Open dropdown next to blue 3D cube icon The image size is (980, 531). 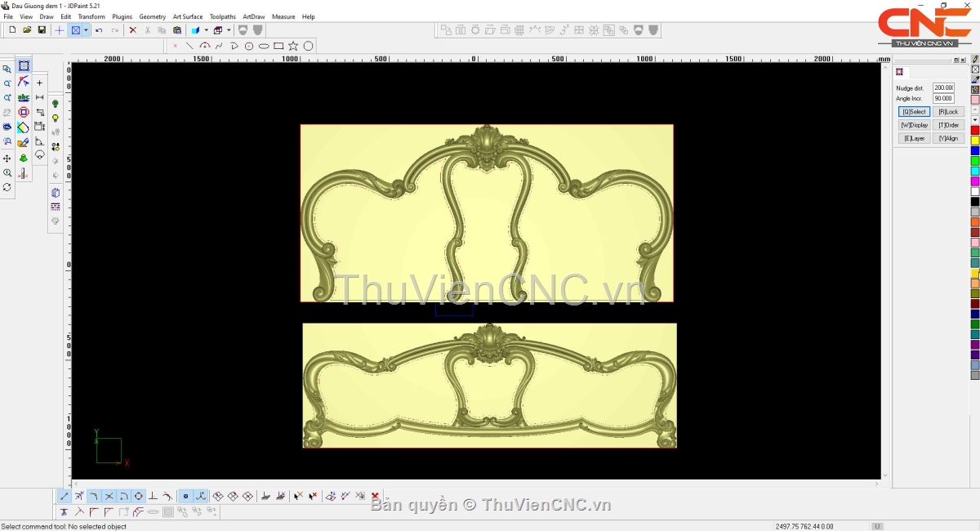206,30
